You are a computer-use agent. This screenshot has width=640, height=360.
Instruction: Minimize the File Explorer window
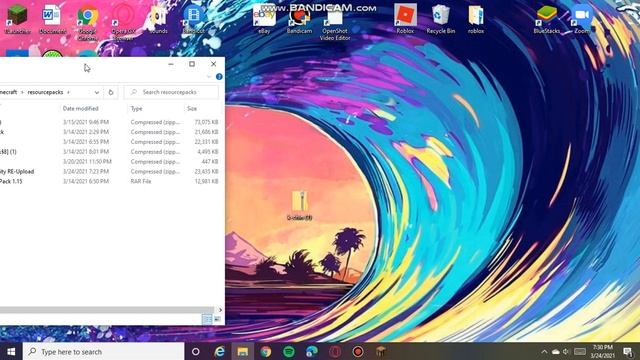pos(171,64)
